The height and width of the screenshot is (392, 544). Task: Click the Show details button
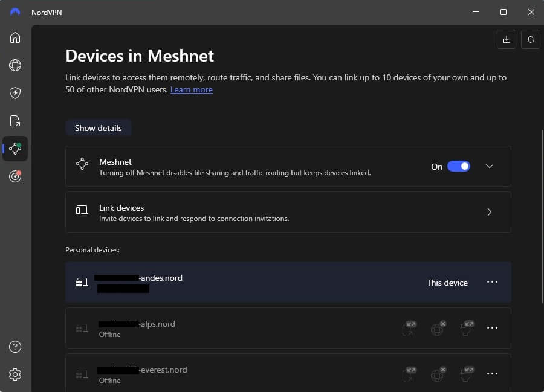[98, 128]
